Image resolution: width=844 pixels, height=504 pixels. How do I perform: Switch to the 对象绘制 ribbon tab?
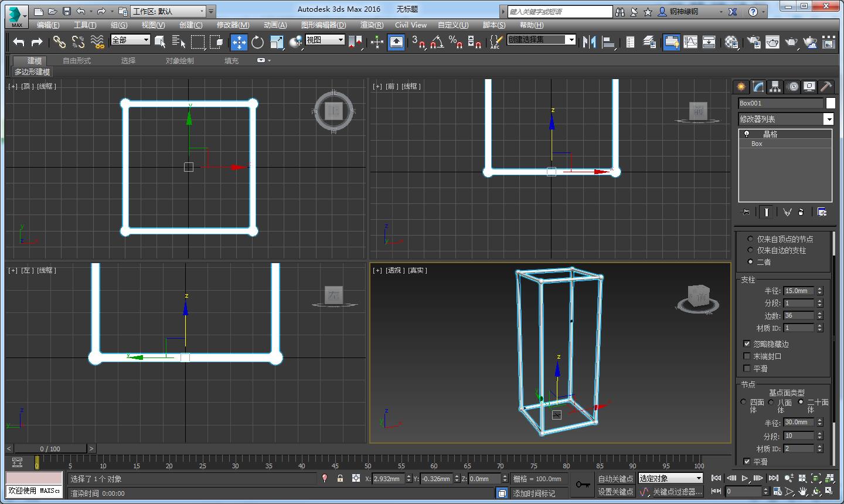click(x=179, y=60)
